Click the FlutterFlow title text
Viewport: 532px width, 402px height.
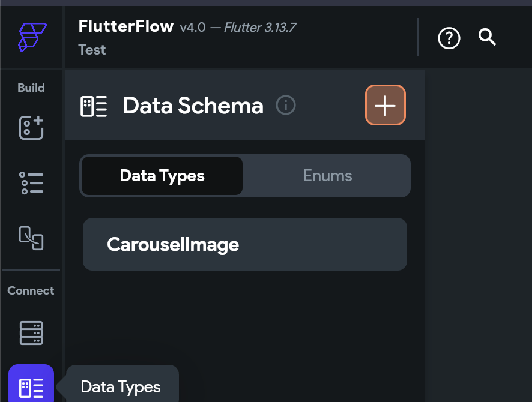point(126,26)
